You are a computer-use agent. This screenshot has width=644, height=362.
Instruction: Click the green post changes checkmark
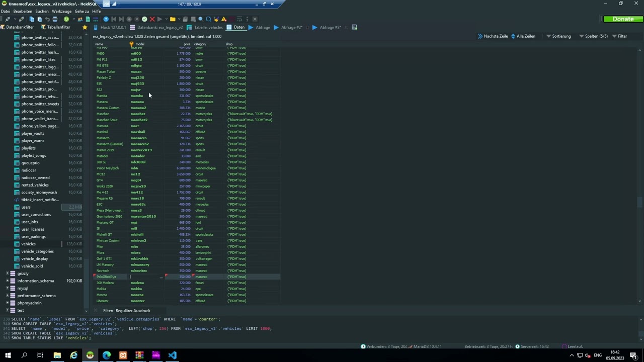[x=144, y=19]
